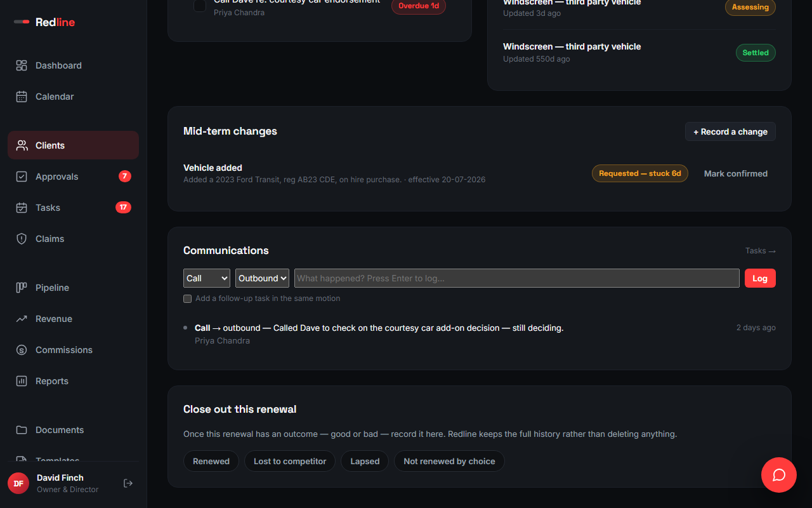
Task: Open the Claims sidebar item
Action: pos(73,239)
